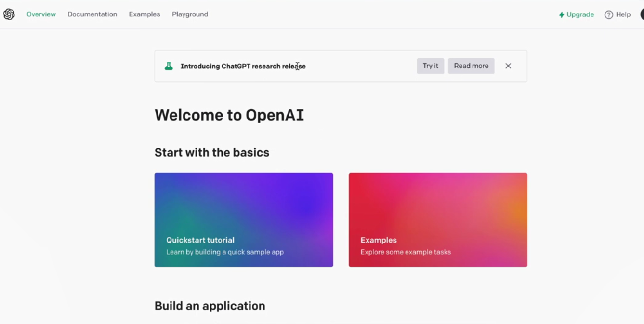
Task: Click the OpenAI logo icon
Action: [9, 14]
